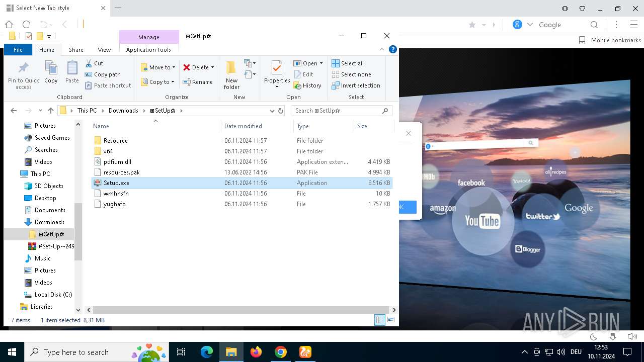Switch to Large icons view in status bar
This screenshot has width=644, height=362.
[391, 320]
